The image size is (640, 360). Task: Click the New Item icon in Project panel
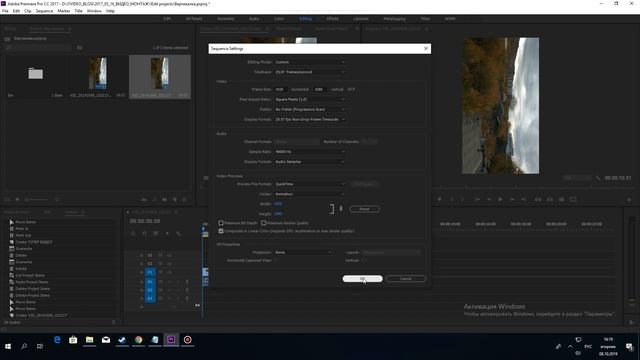click(x=175, y=200)
